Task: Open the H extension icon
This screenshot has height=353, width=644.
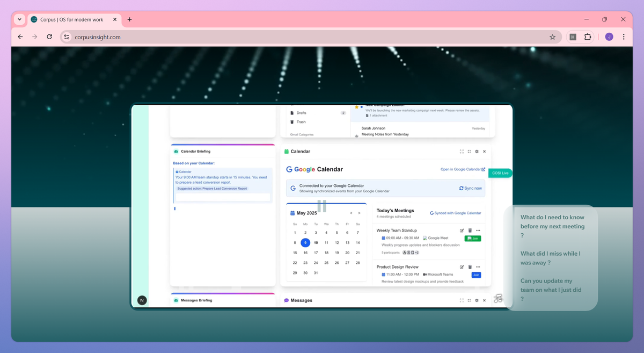Action: pos(573,37)
